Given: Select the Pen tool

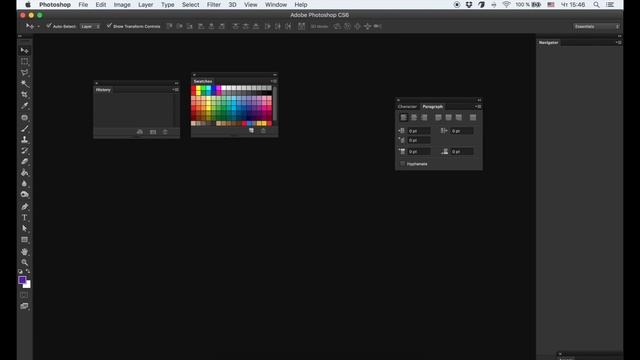Looking at the screenshot, I should (x=24, y=207).
